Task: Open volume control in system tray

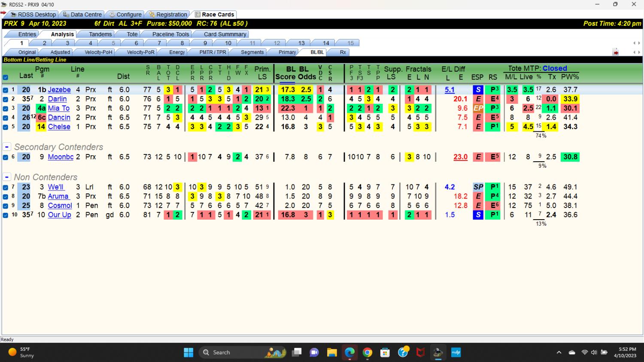Action: [x=594, y=353]
